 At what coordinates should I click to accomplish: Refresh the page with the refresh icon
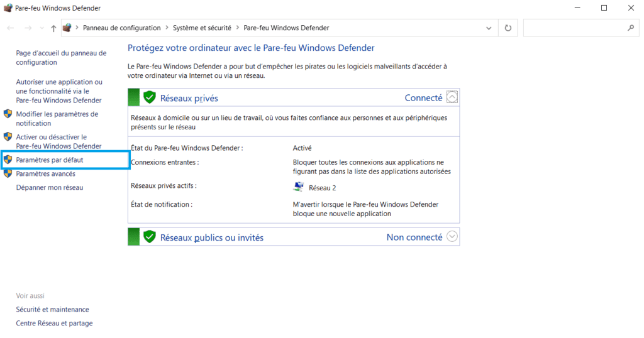tap(508, 28)
